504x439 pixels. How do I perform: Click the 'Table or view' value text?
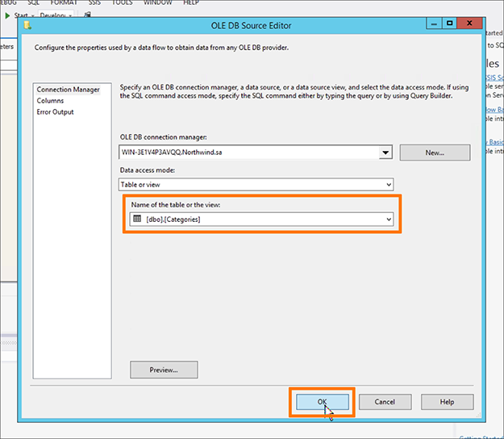tap(140, 185)
